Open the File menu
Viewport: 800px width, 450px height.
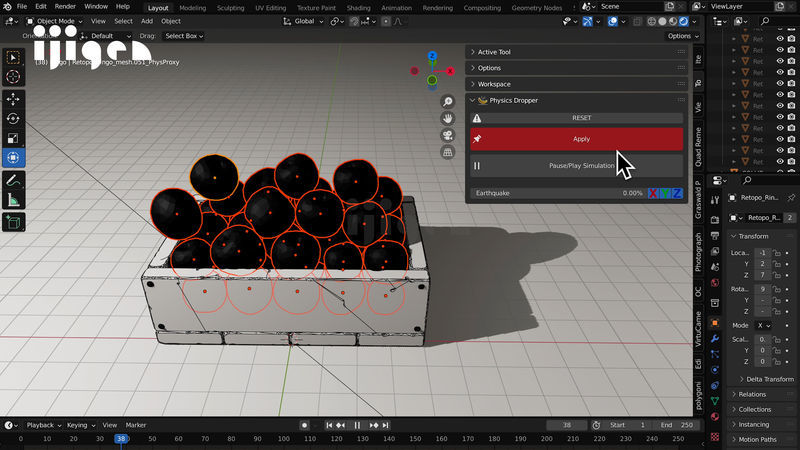pyautogui.click(x=22, y=7)
